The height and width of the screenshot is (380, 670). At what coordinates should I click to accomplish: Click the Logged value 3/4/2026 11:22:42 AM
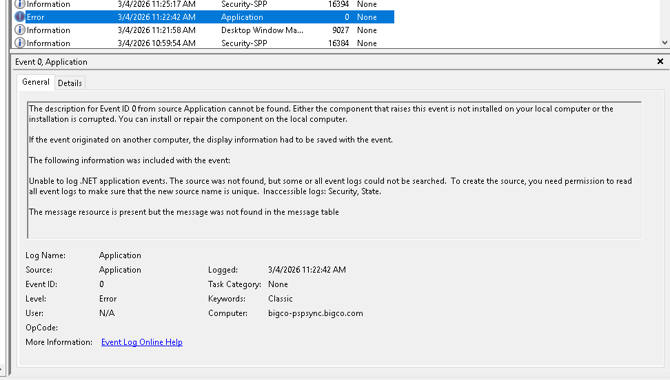[x=307, y=270]
